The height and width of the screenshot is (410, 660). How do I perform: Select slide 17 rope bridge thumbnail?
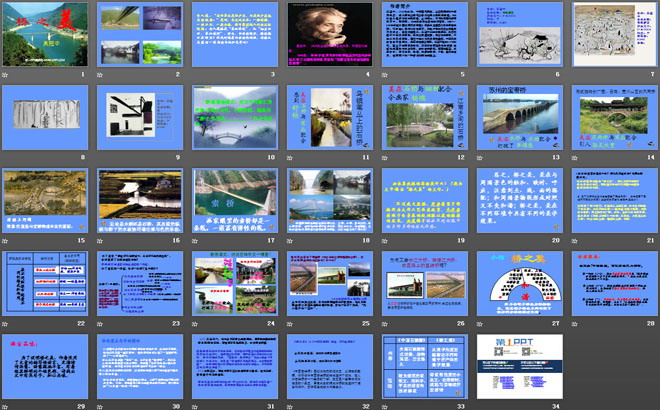coord(235,201)
